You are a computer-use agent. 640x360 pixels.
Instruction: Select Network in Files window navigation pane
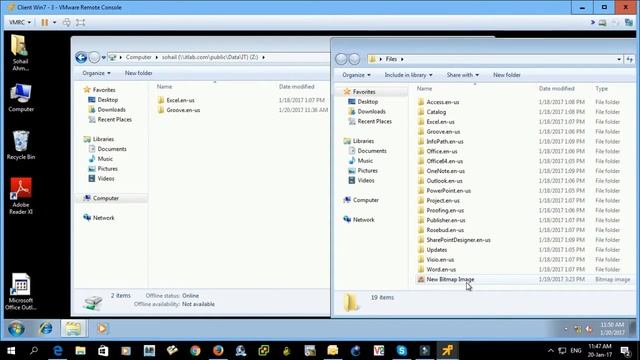363,220
